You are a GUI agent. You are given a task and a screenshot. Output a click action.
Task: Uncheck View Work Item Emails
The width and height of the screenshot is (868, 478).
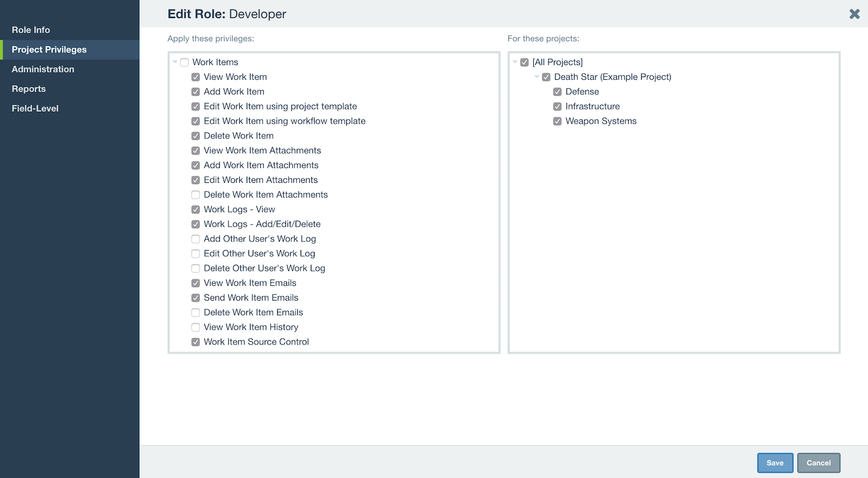pyautogui.click(x=196, y=283)
